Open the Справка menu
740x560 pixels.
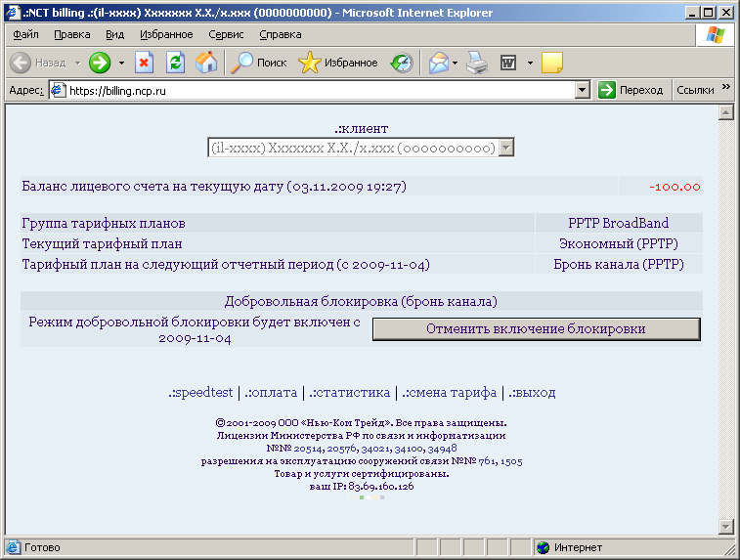[281, 34]
